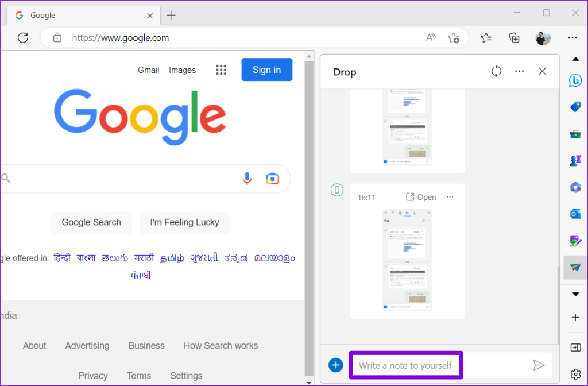This screenshot has height=386, width=588.
Task: Open Shopping from the sidebar
Action: click(575, 107)
